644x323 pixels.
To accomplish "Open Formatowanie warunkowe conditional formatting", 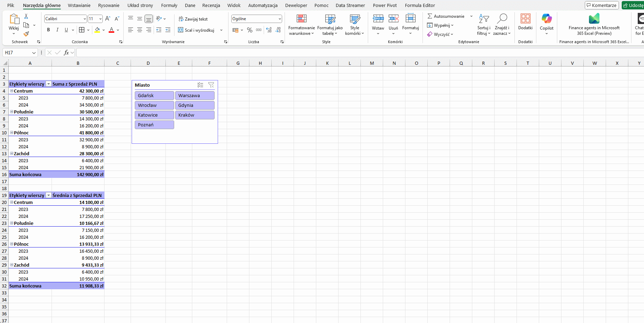I will (301, 25).
